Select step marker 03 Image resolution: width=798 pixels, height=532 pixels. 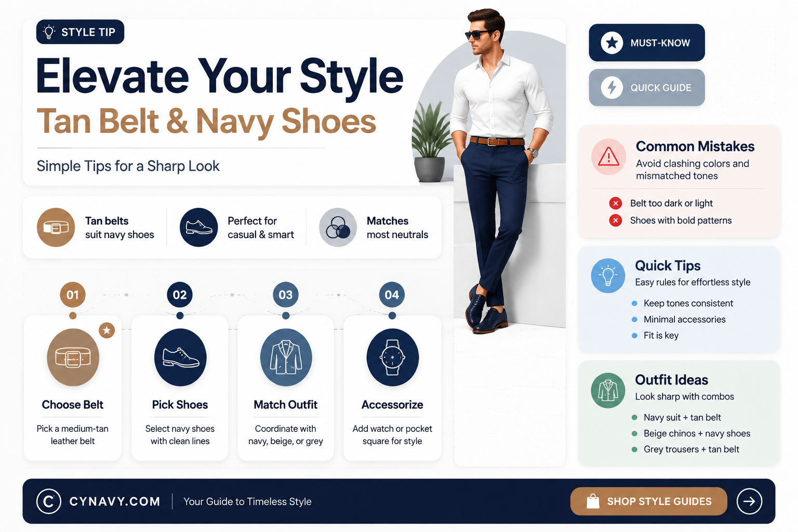pos(286,295)
